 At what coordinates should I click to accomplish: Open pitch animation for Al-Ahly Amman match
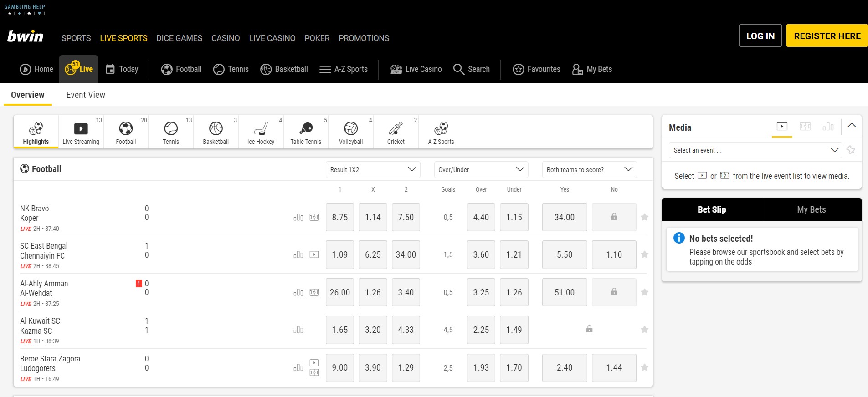coord(314,292)
